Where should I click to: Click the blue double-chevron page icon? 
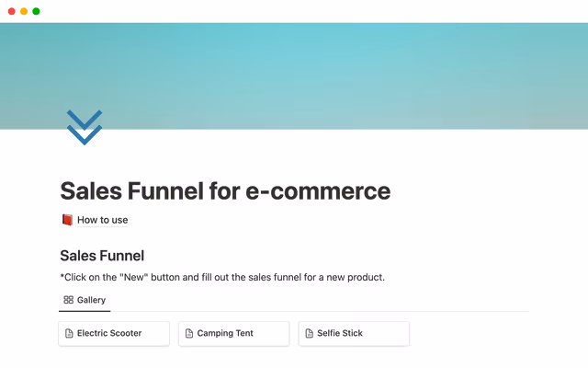coord(84,127)
